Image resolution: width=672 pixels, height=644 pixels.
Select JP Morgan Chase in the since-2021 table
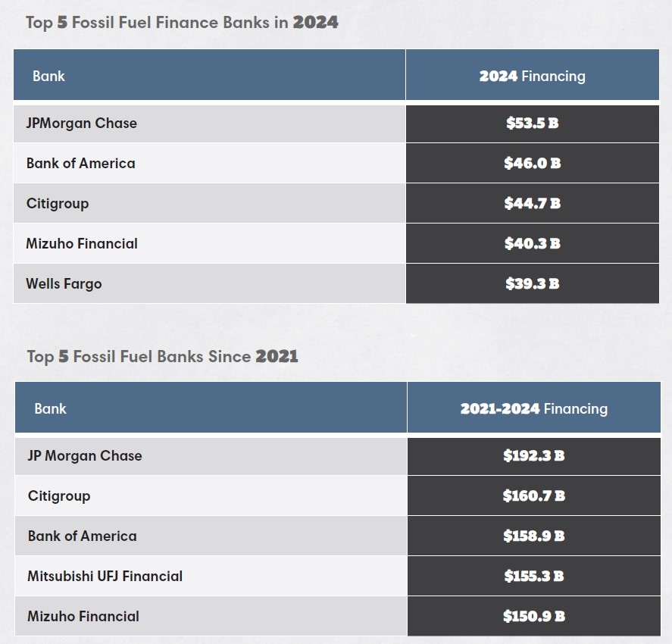(85, 456)
